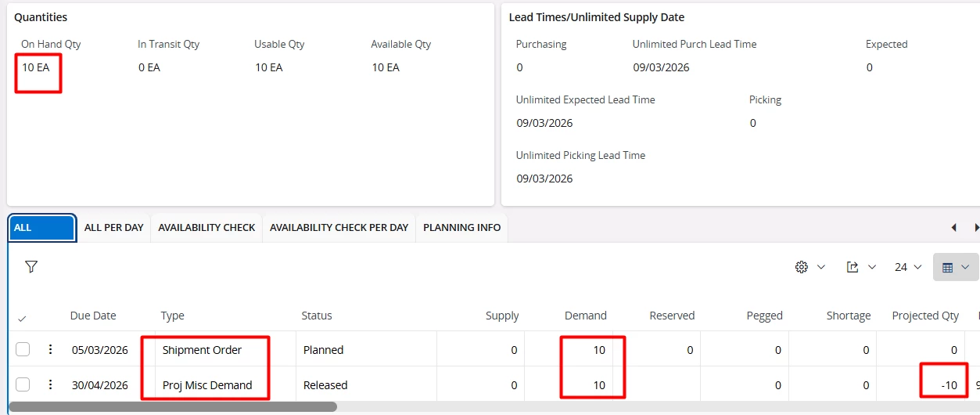Open row actions for the Shipment Order row
Screen dimensions: 980x415
[51, 350]
